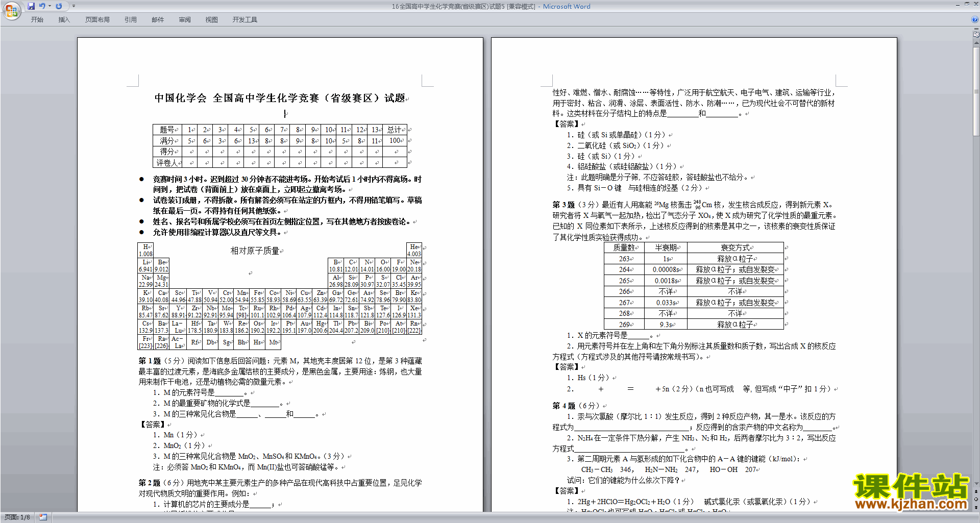Click the 得分 row label cell

point(167,152)
